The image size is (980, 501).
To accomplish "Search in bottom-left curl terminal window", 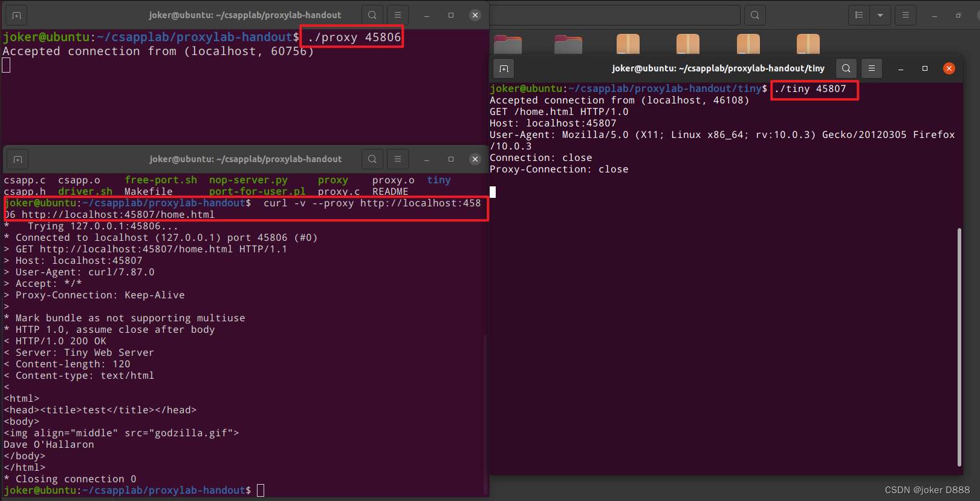I will point(372,159).
